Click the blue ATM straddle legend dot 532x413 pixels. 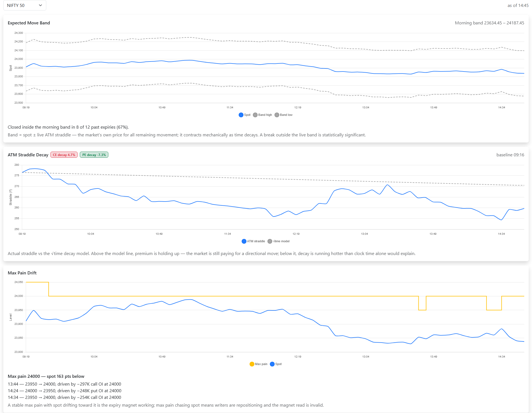tap(244, 241)
